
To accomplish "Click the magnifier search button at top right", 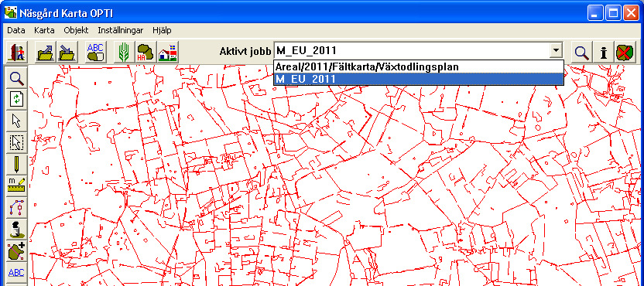I will pos(581,52).
